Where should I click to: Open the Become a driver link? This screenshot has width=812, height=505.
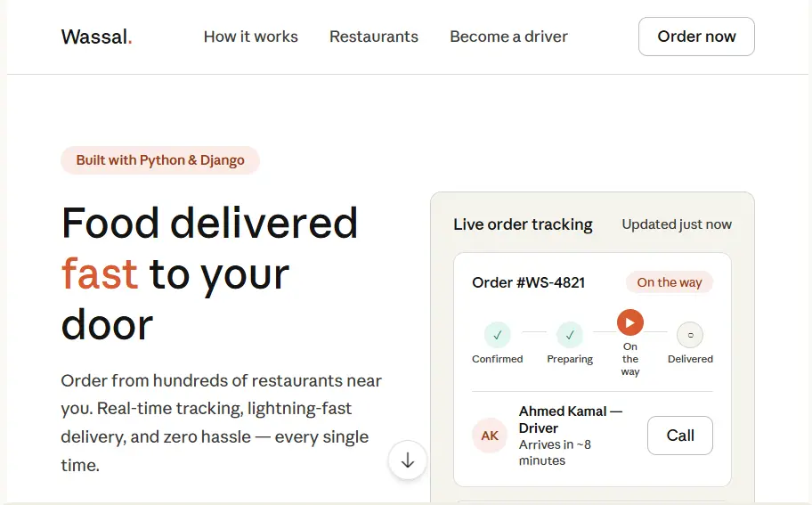[508, 37]
